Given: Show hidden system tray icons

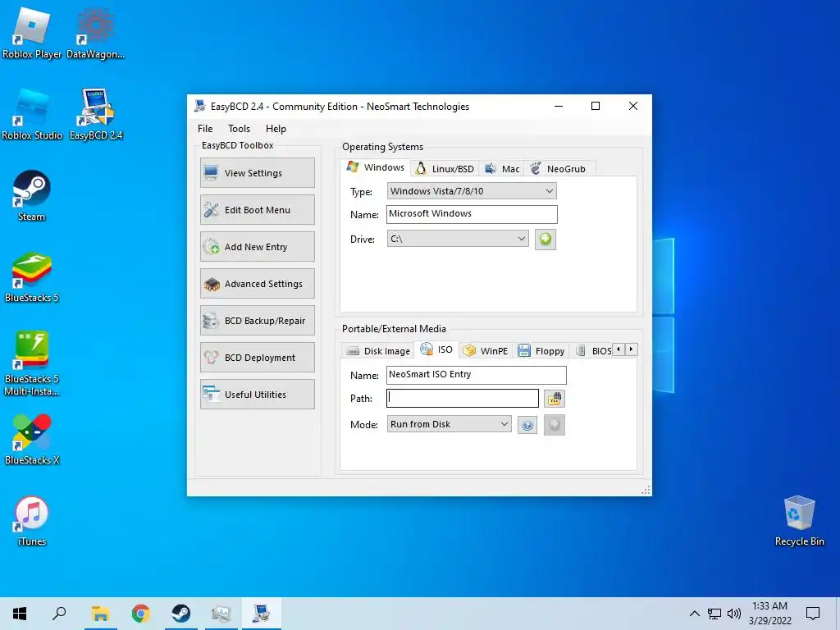Looking at the screenshot, I should coord(694,614).
